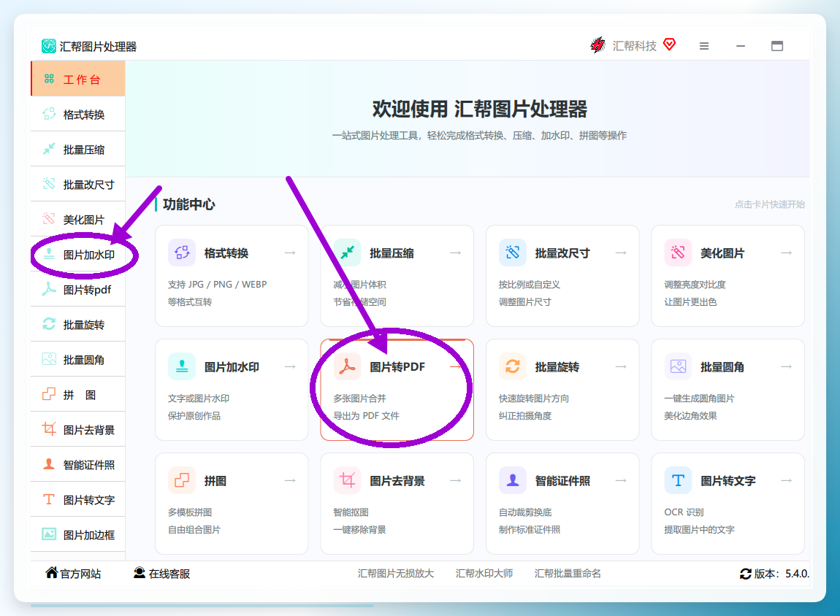Click the 格式转换 card icon
Screen dimensions: 840x616
(182, 253)
